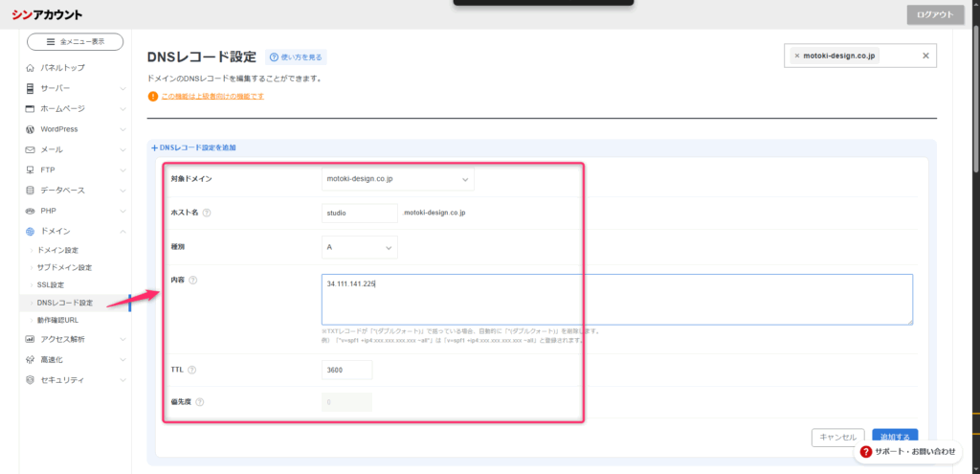Remove the motoki-design.co.jp tag with x
The height and width of the screenshot is (474, 980).
point(796,56)
